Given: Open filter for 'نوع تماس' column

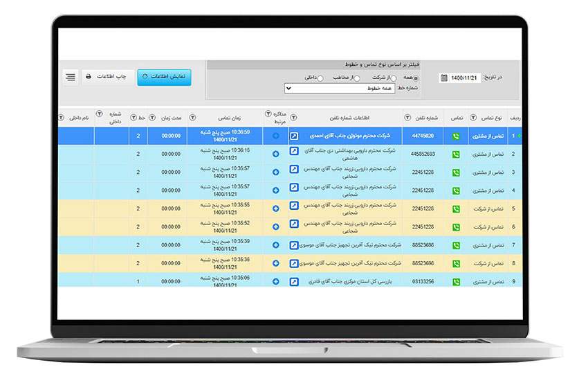Looking at the screenshot, I should pos(473,118).
